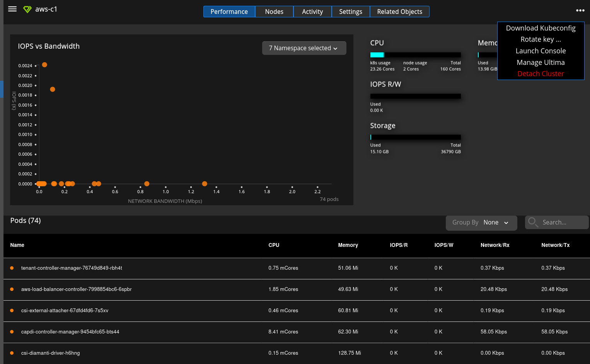The image size is (590, 364).
Task: Click the orange data point near 0.0018 IOPS
Action: (x=53, y=89)
